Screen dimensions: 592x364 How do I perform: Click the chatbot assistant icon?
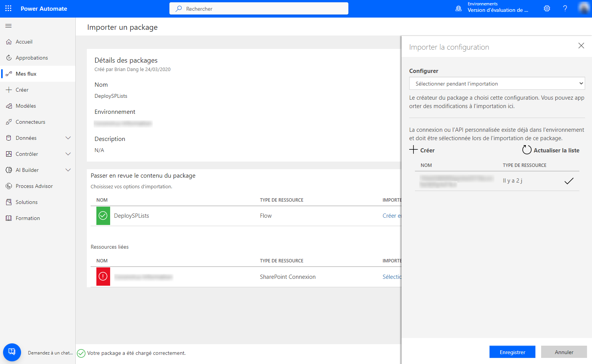pyautogui.click(x=12, y=352)
